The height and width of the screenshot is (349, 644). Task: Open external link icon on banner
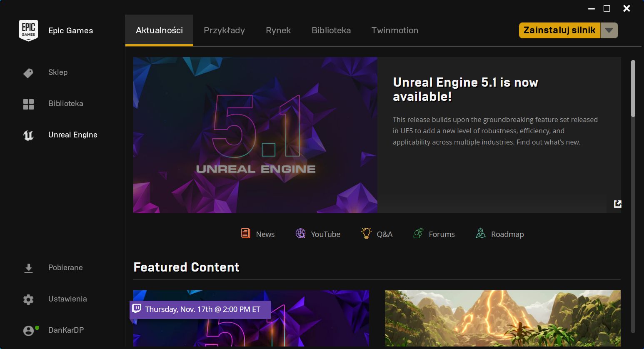618,204
